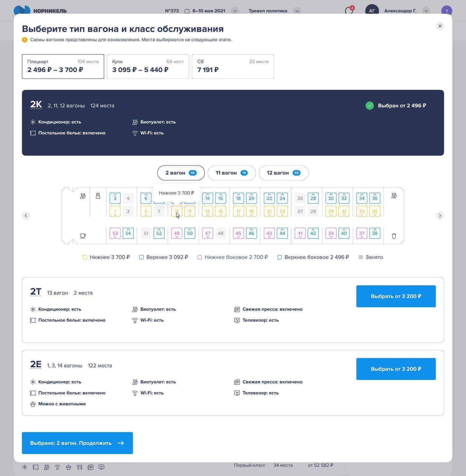Click the yellow Нижнее 3 700 ₽ legend swatch
This screenshot has width=466, height=476.
85,257
